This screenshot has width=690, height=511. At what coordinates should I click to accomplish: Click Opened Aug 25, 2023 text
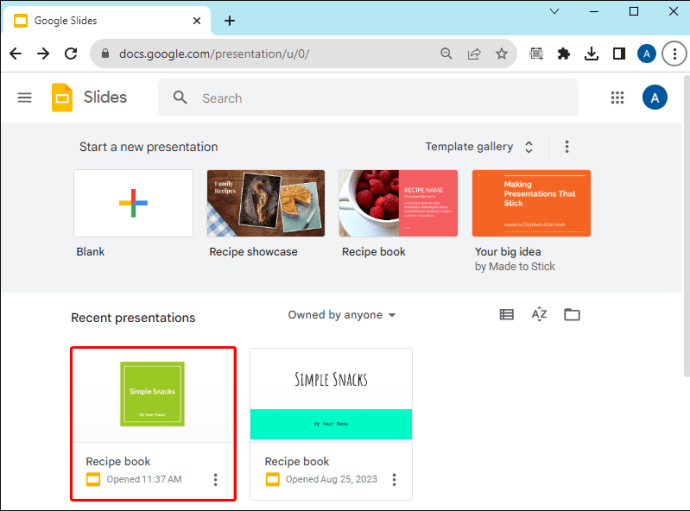[x=331, y=479]
